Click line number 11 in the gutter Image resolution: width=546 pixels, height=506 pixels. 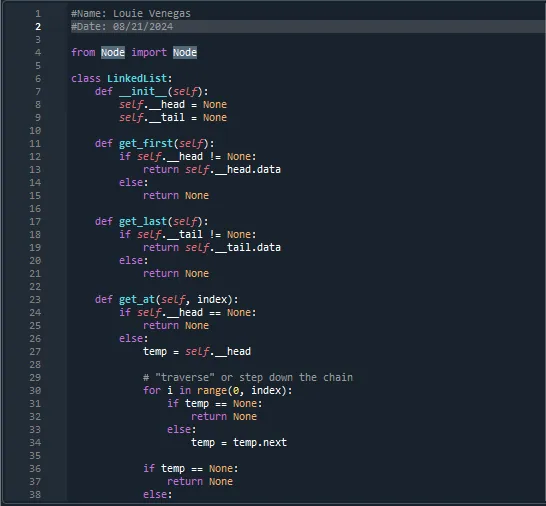tap(35, 143)
